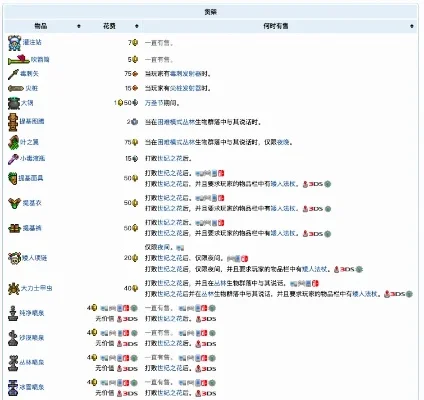This screenshot has height=400, width=424.
Task: Click the purple vial item icon
Action: pyautogui.click(x=13, y=159)
